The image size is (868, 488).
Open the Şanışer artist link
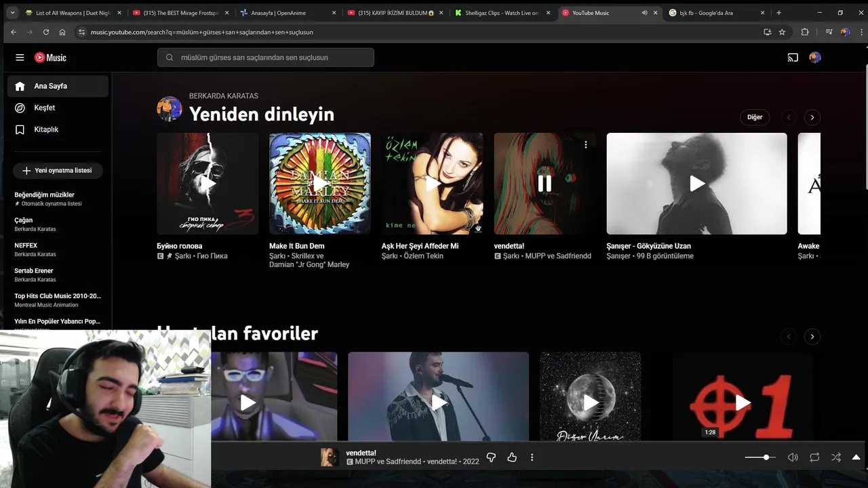[618, 256]
